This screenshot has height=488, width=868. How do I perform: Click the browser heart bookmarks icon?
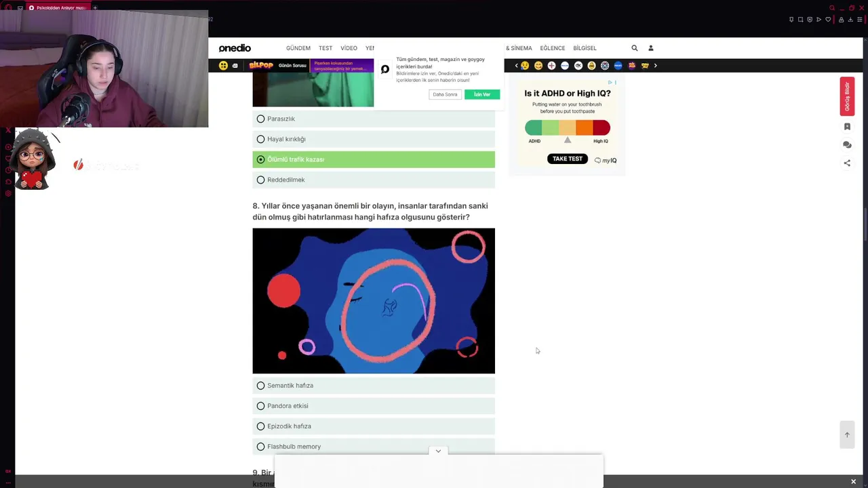coord(828,20)
